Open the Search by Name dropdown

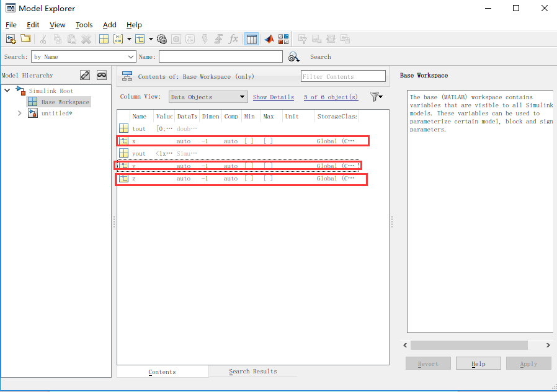[84, 57]
